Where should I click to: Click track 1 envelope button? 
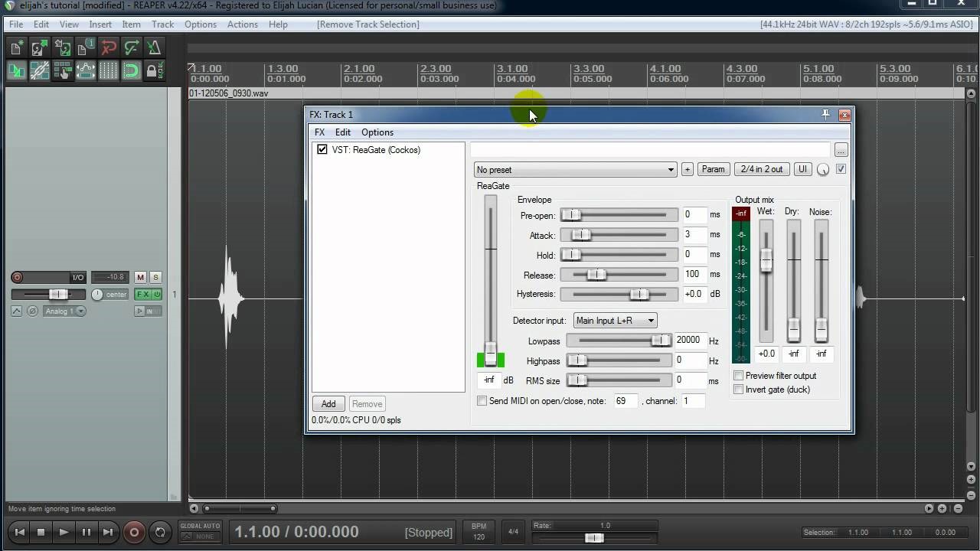pyautogui.click(x=17, y=311)
